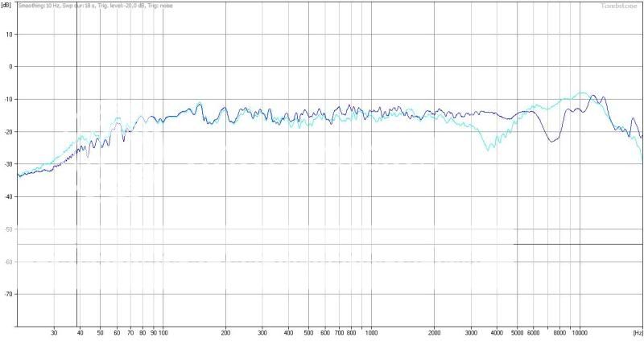Click the 200 Hz frequency axis label
The width and height of the screenshot is (644, 342).
pyautogui.click(x=225, y=332)
